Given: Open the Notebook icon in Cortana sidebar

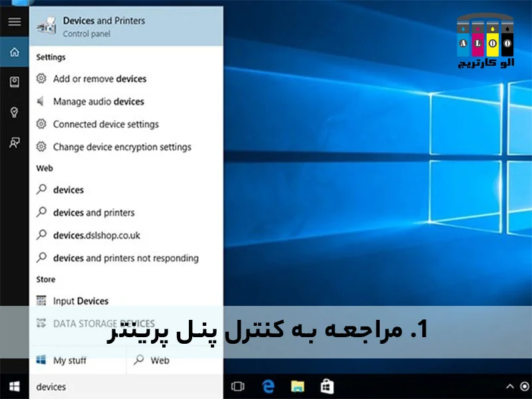Looking at the screenshot, I should (x=14, y=82).
